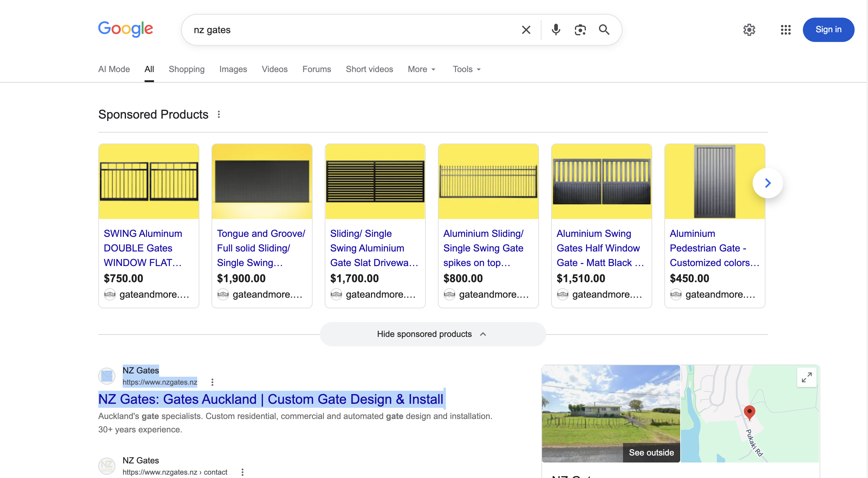Click the spiked-top gate product image
The width and height of the screenshot is (868, 478).
488,181
